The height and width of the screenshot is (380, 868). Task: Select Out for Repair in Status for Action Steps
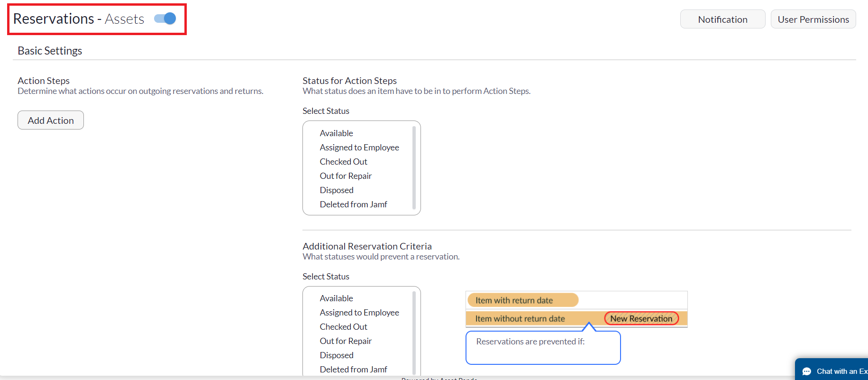pyautogui.click(x=346, y=176)
